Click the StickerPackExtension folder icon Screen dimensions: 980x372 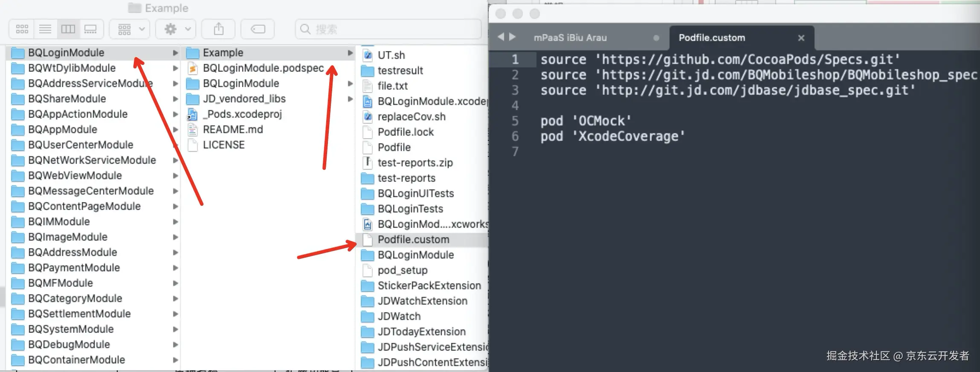coord(368,286)
